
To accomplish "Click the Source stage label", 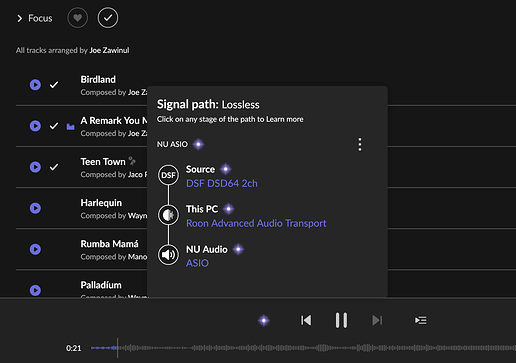I will 200,169.
